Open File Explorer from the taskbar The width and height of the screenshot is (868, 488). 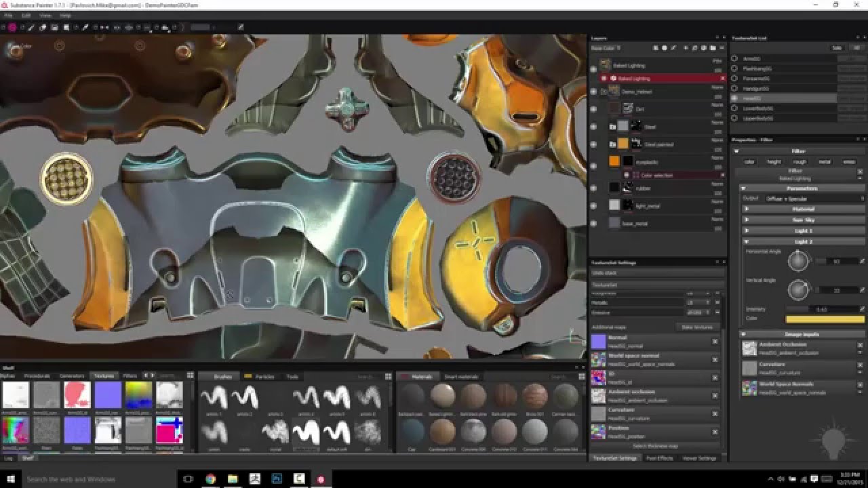coord(233,479)
